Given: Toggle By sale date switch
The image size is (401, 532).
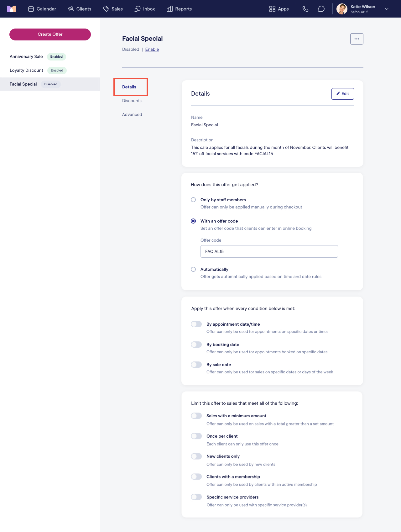Looking at the screenshot, I should (x=196, y=365).
